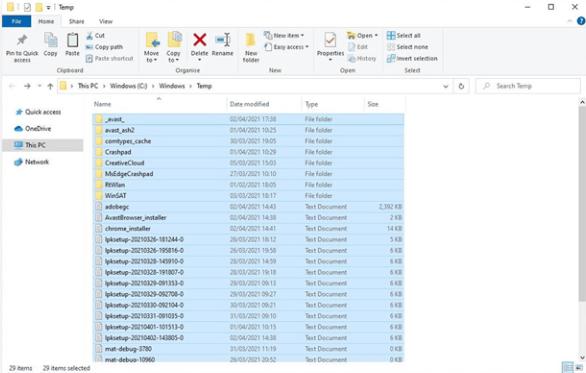Select This PC in navigation pane

(42, 145)
